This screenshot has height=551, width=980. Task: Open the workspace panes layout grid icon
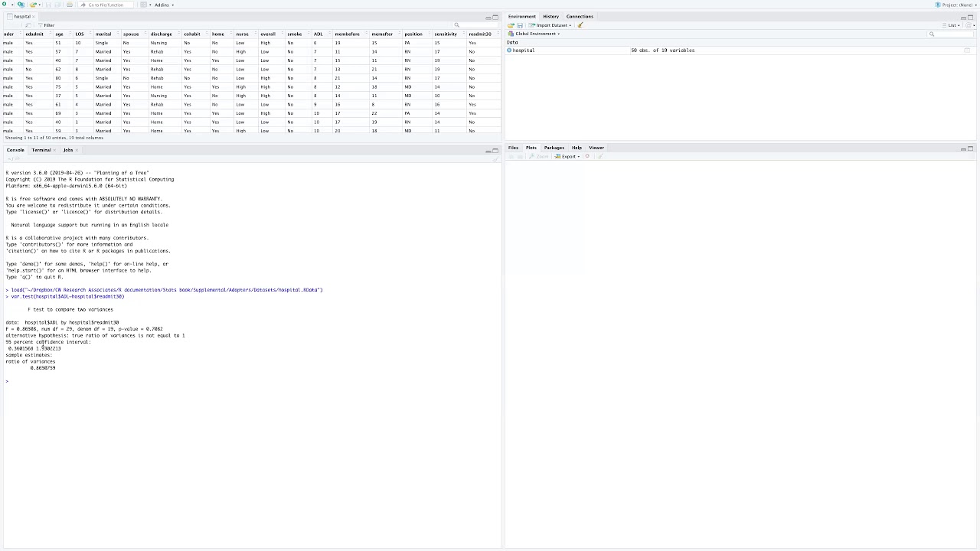point(143,5)
